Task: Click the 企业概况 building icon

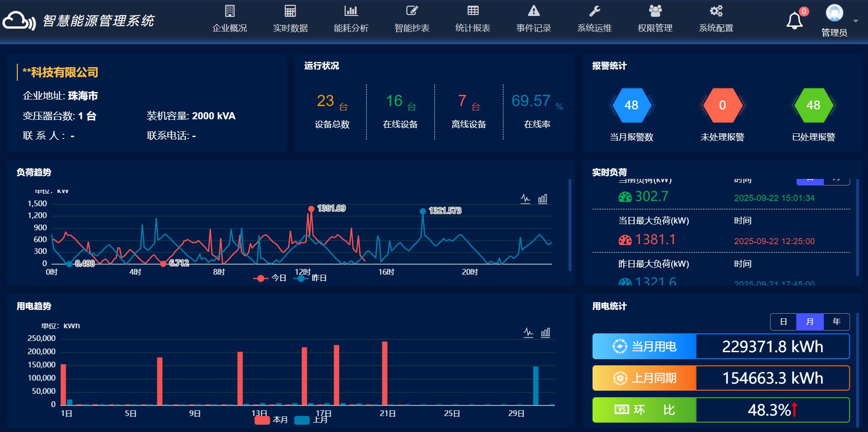Action: 229,10
